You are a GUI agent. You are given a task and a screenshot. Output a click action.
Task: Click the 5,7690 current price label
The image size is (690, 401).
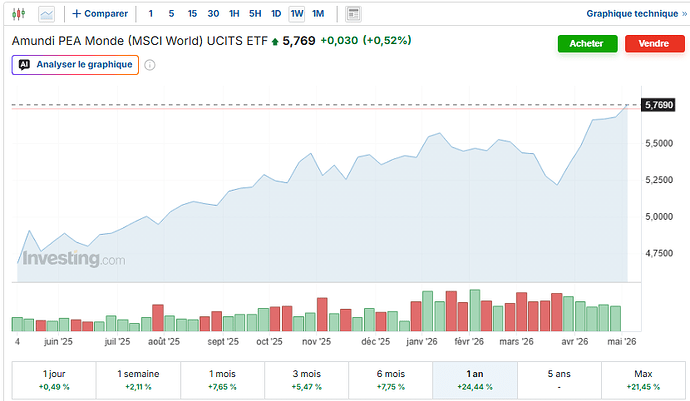tap(658, 105)
